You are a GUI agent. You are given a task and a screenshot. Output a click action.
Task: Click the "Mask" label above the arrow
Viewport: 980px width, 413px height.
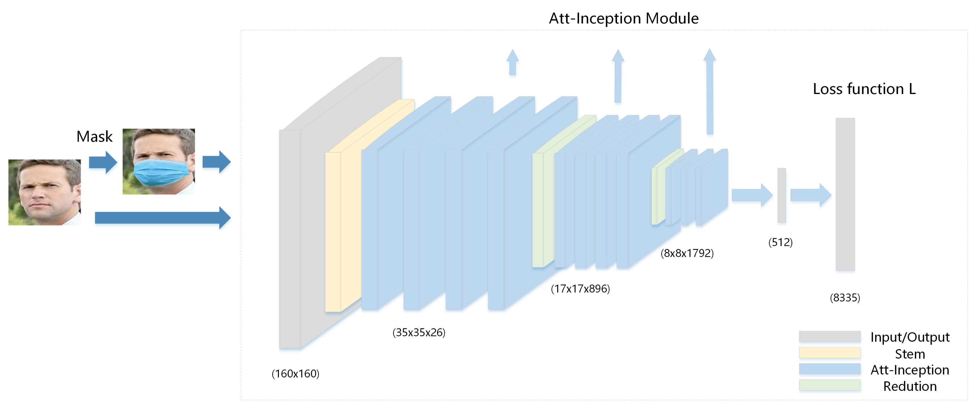[x=94, y=137]
